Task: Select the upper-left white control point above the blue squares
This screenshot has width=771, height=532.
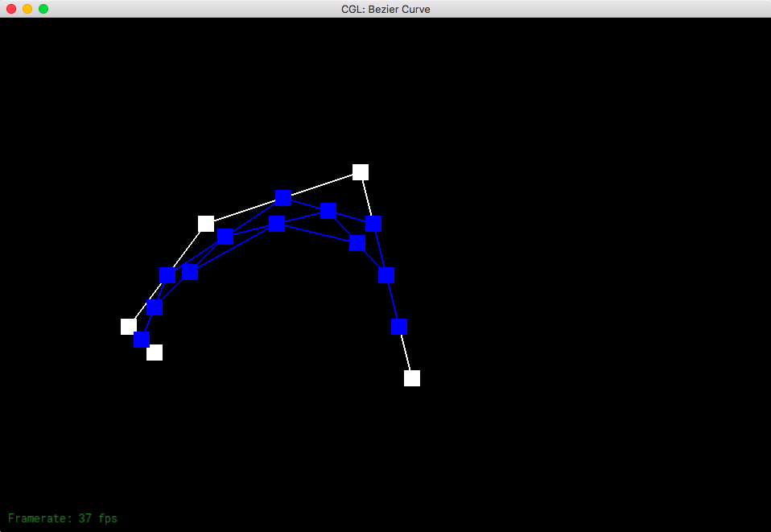Action: [206, 224]
